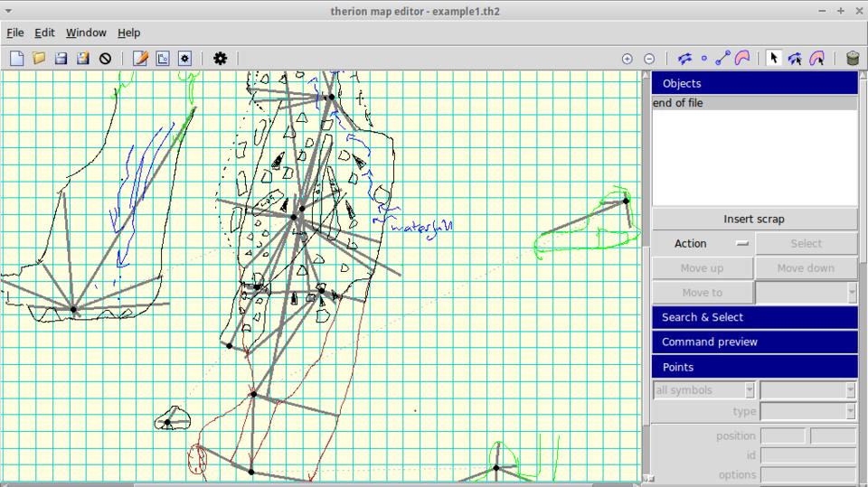The width and height of the screenshot is (868, 487).
Task: Click the Open folder icon
Action: coord(39,58)
